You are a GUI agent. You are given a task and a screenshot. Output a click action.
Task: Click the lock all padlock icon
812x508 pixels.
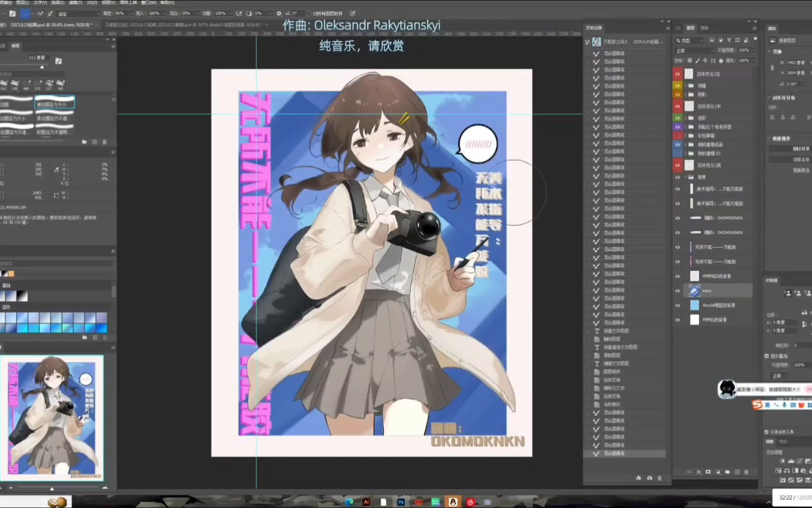721,61
